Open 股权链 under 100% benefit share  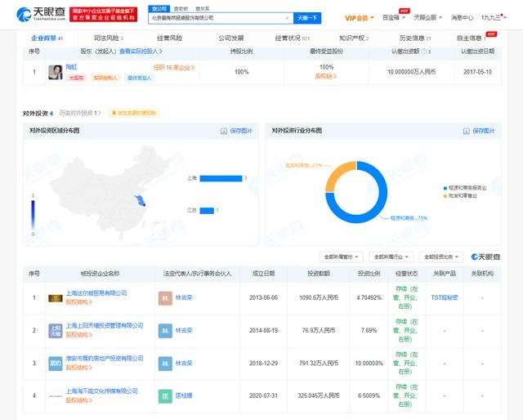[x=326, y=76]
